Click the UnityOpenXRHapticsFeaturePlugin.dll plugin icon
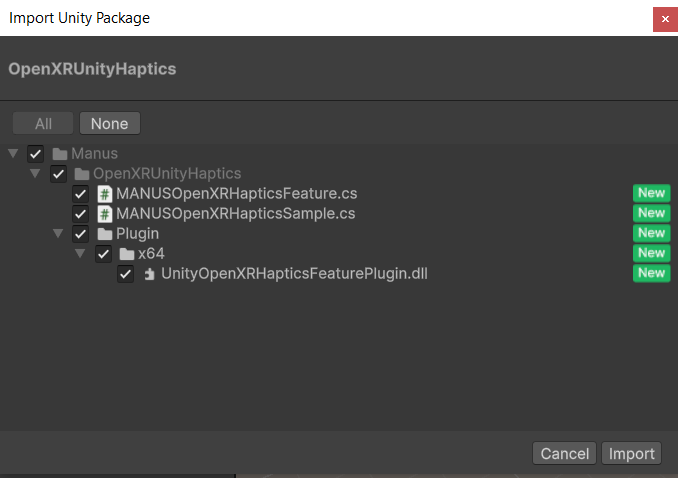Image resolution: width=678 pixels, height=478 pixels. 148,274
